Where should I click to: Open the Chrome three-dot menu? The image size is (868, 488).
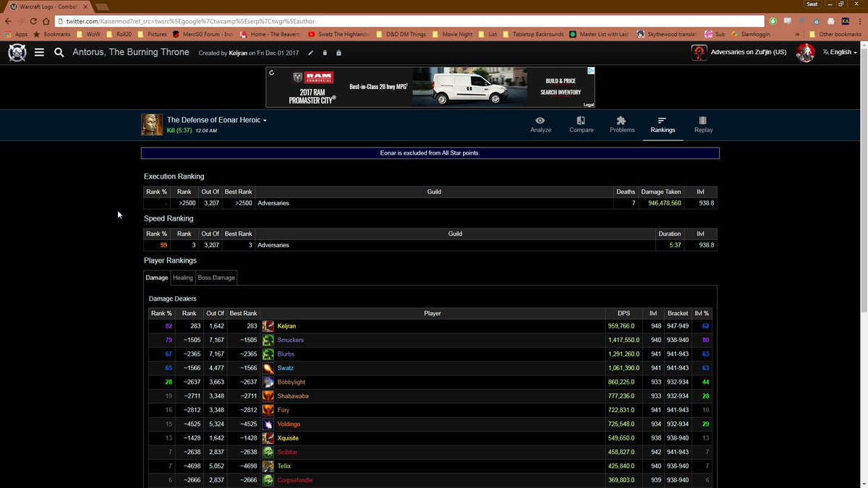pos(860,21)
